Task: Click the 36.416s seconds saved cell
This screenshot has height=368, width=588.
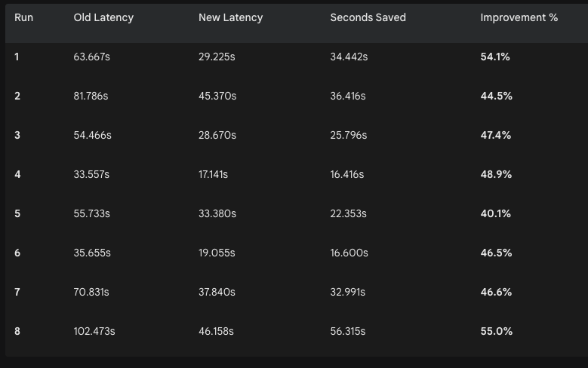Action: (348, 96)
